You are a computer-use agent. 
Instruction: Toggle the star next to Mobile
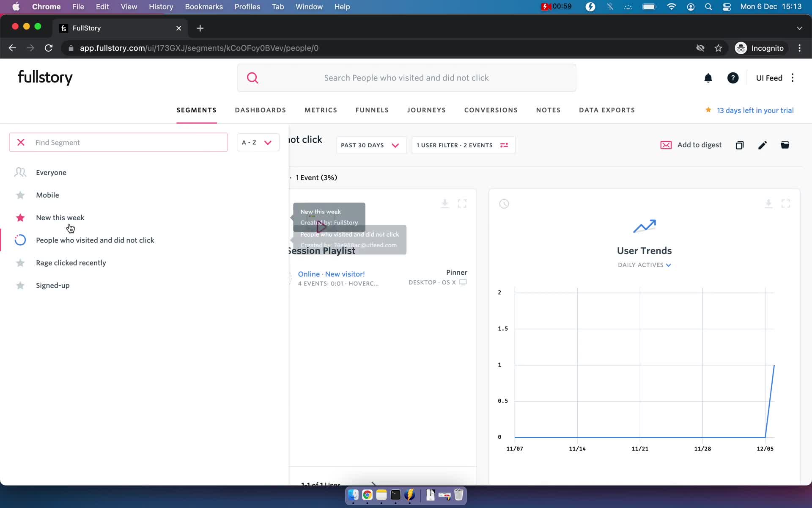click(20, 195)
